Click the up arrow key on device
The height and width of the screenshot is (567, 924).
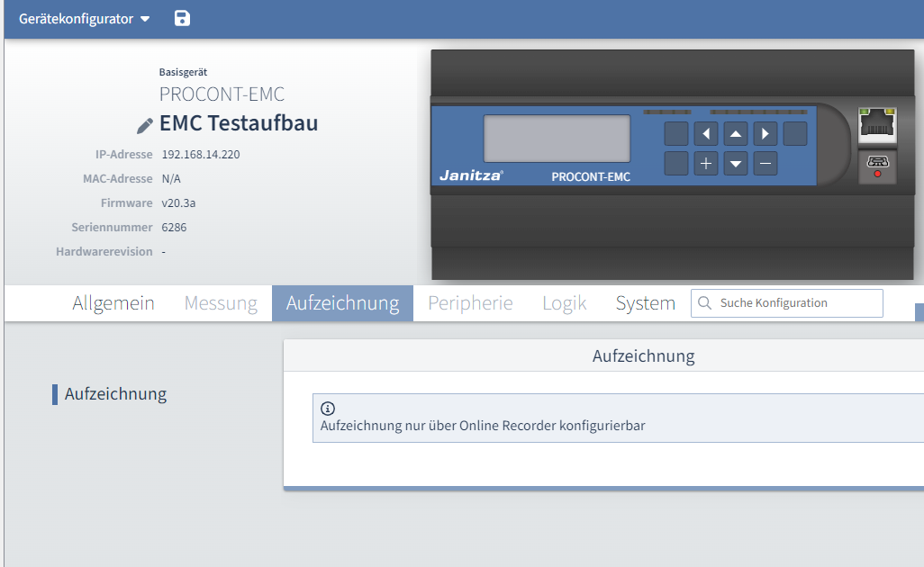tap(736, 134)
